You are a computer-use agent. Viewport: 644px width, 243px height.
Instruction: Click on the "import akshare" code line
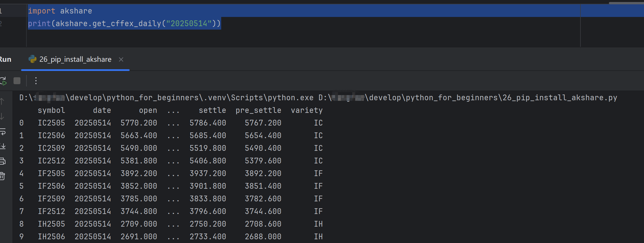[60, 11]
